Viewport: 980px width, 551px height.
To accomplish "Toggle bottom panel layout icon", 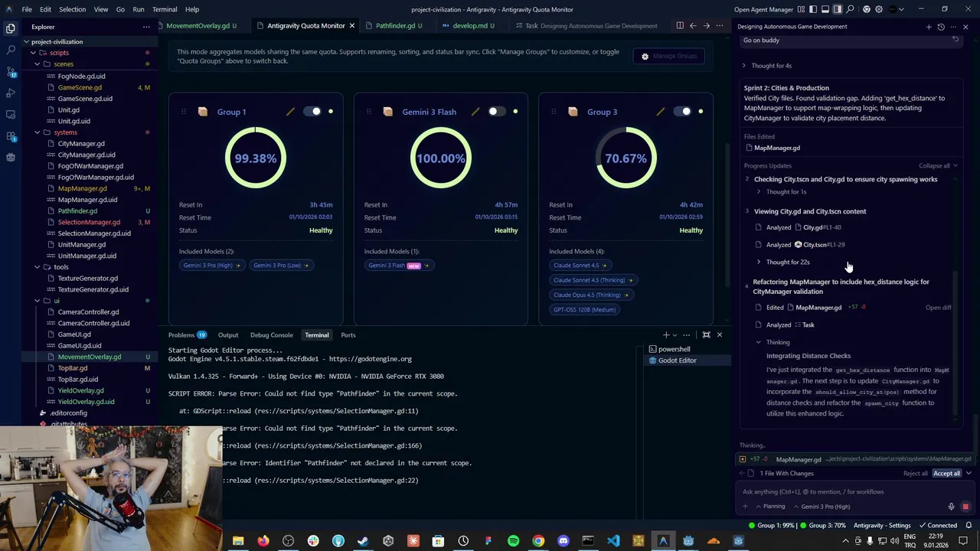I will [x=825, y=9].
